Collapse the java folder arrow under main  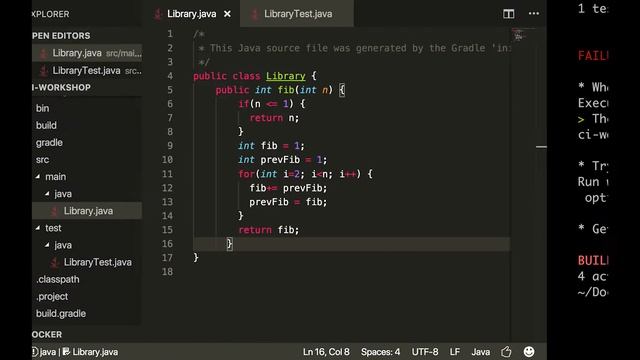tap(47, 194)
